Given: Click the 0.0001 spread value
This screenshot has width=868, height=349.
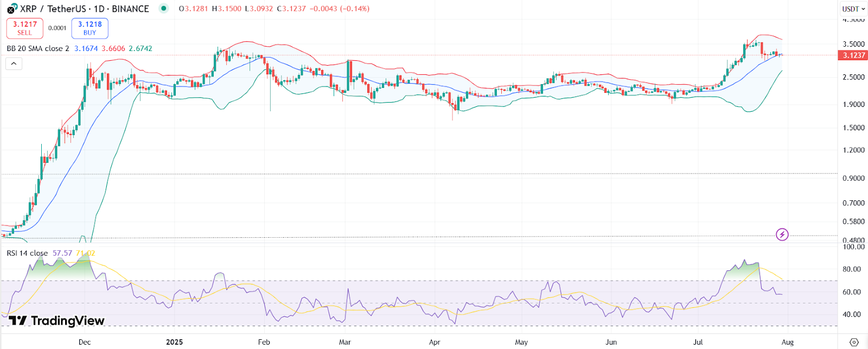Looking at the screenshot, I should pyautogui.click(x=57, y=28).
